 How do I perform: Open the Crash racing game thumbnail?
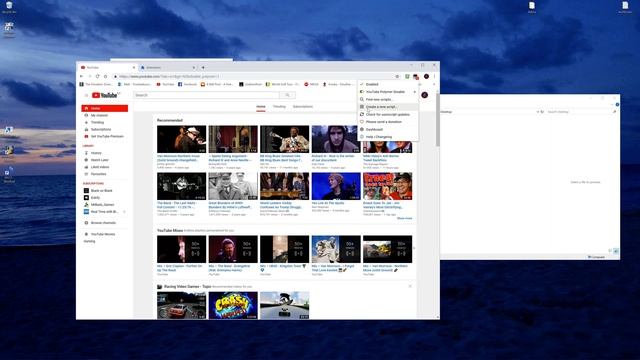coord(233,305)
